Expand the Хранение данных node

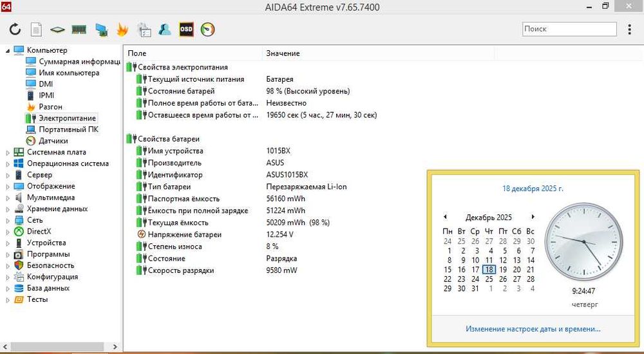point(7,209)
